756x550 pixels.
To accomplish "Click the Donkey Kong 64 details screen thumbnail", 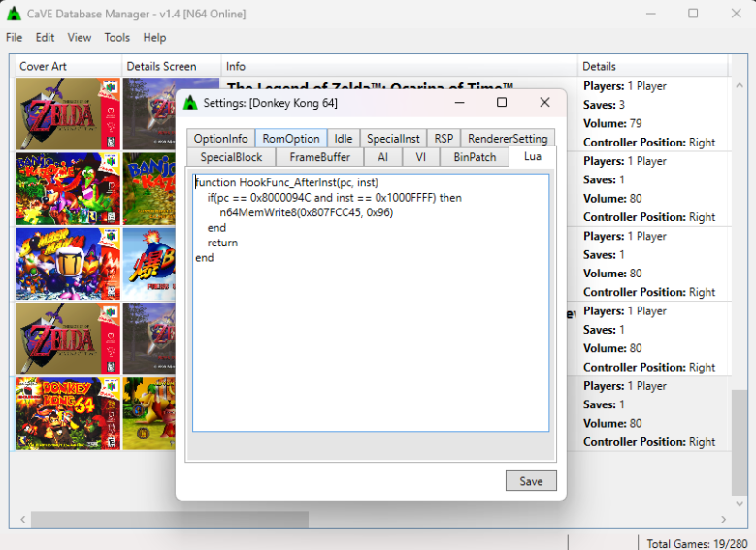I will (149, 413).
